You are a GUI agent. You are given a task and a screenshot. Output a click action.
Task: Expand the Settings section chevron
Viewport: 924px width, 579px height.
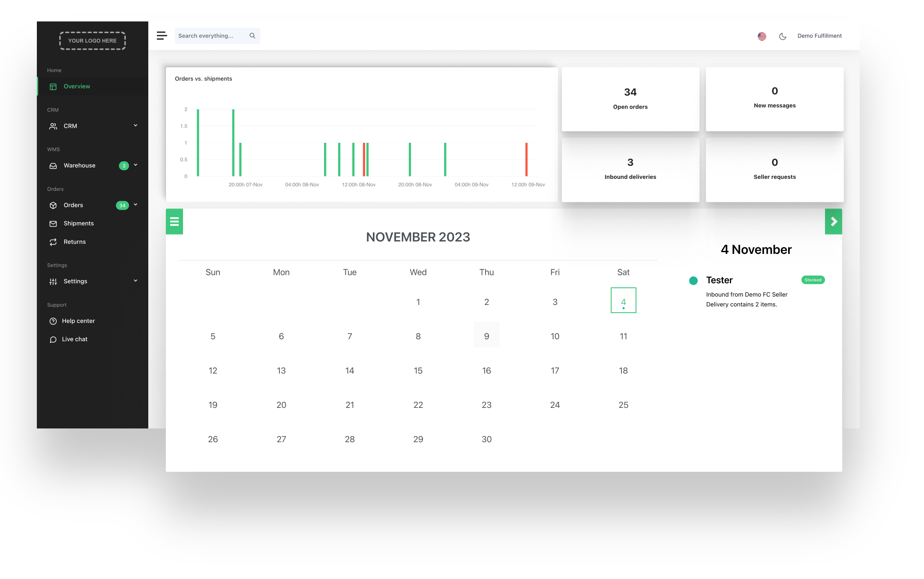tap(135, 281)
